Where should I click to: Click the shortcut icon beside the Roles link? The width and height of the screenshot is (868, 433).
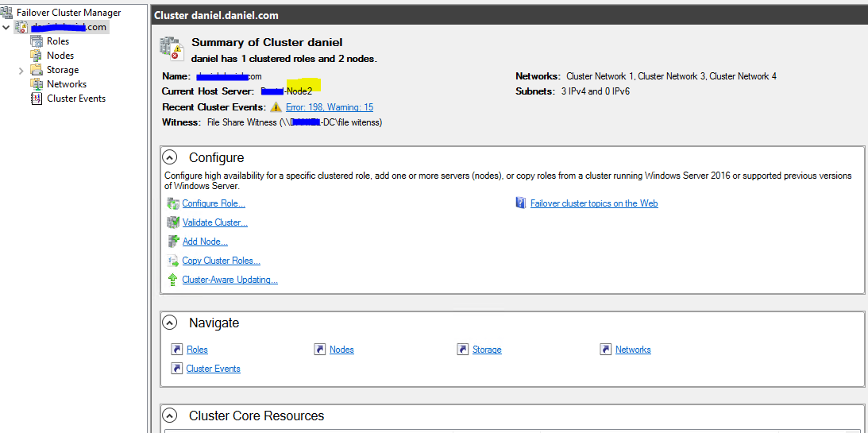[x=177, y=350]
